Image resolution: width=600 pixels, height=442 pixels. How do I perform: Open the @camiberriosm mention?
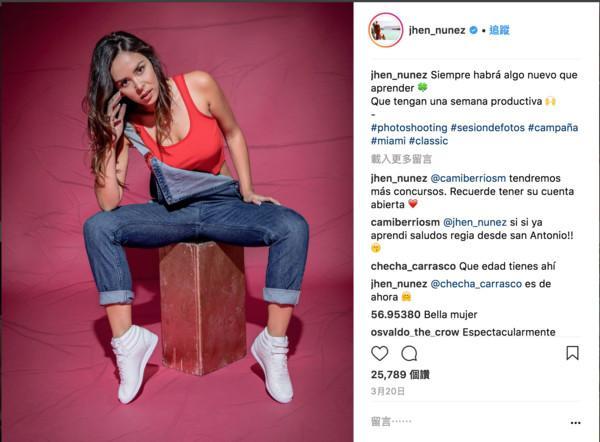pos(468,178)
